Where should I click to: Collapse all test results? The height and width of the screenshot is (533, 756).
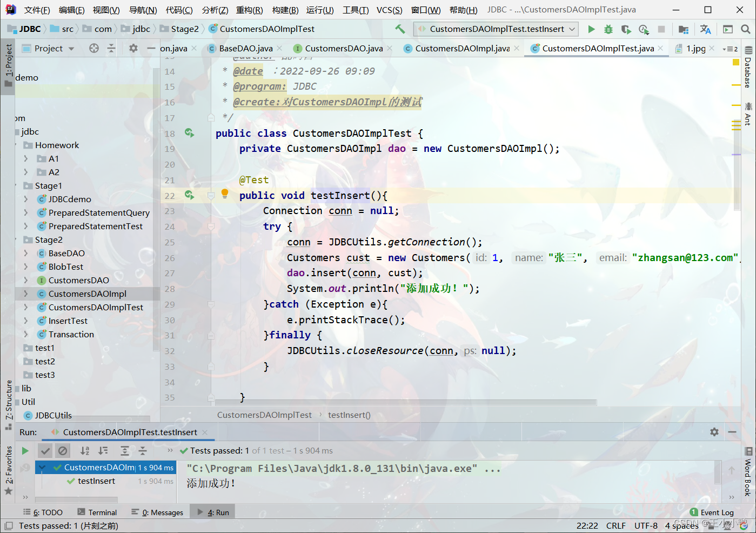click(142, 451)
